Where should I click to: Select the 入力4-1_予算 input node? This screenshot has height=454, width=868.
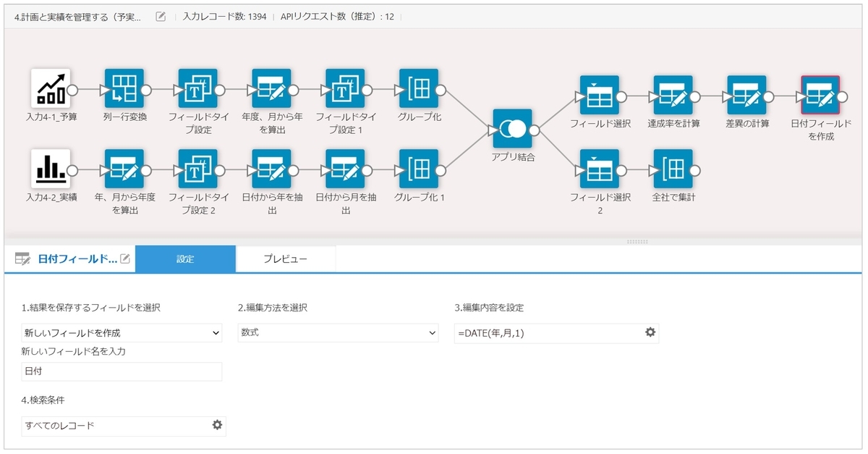pyautogui.click(x=51, y=88)
